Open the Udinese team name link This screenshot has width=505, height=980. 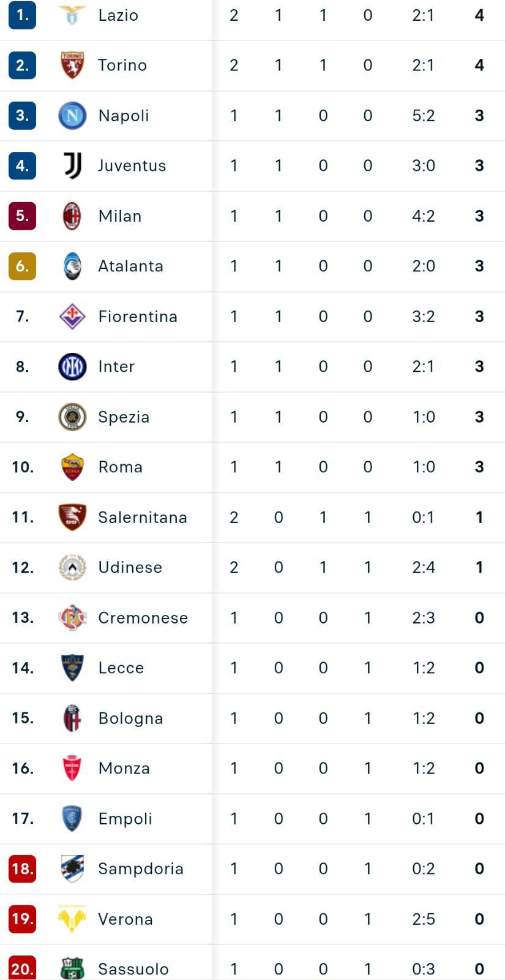pos(130,567)
